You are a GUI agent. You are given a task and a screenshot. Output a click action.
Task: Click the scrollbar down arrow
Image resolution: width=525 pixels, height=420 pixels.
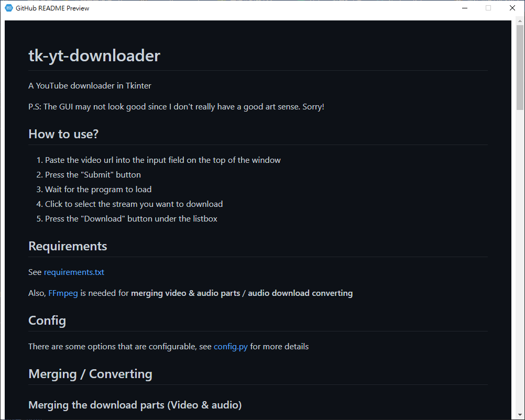pyautogui.click(x=520, y=415)
